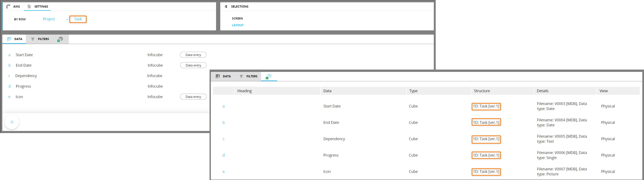Click the Progress block in left list
Viewport: 644px width, 180px height.
[x=23, y=86]
